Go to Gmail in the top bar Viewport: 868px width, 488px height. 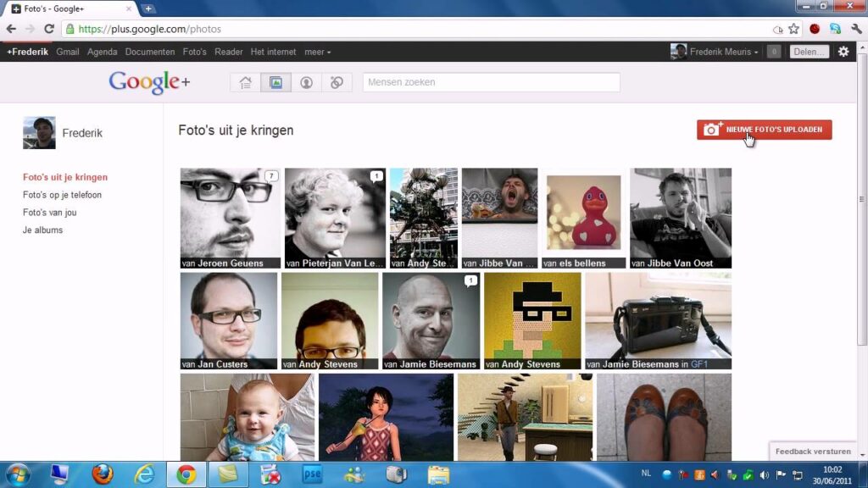coord(68,52)
